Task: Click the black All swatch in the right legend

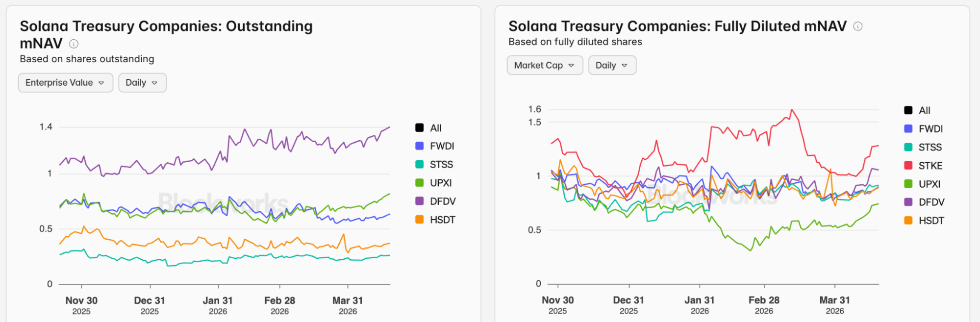Action: point(908,110)
